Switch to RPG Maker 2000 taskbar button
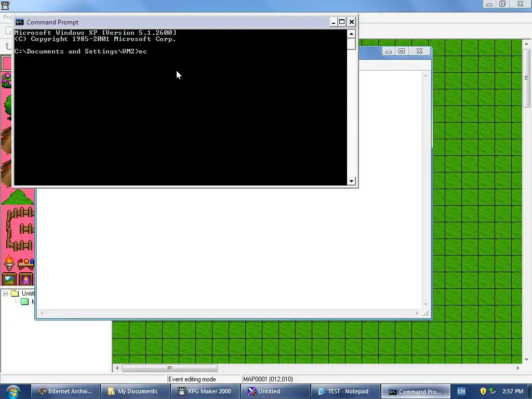This screenshot has height=399, width=532. [x=205, y=392]
